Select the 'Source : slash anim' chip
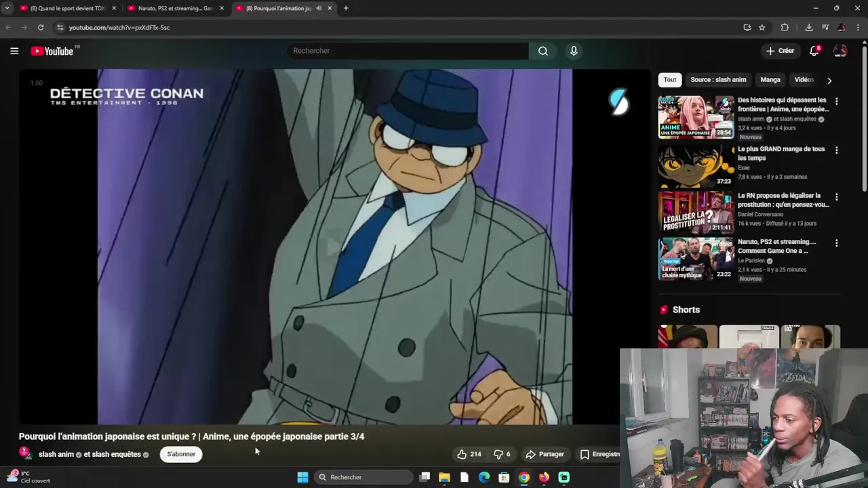 click(718, 80)
